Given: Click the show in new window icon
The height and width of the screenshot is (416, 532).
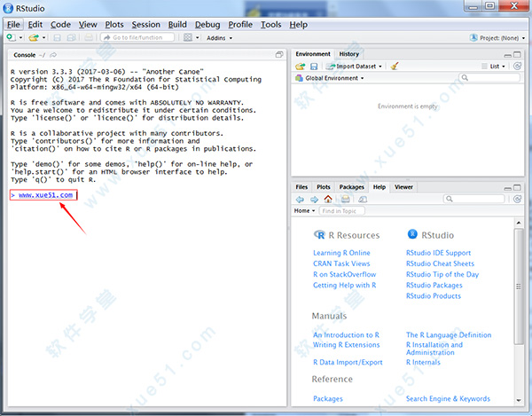Looking at the screenshot, I should [x=363, y=200].
